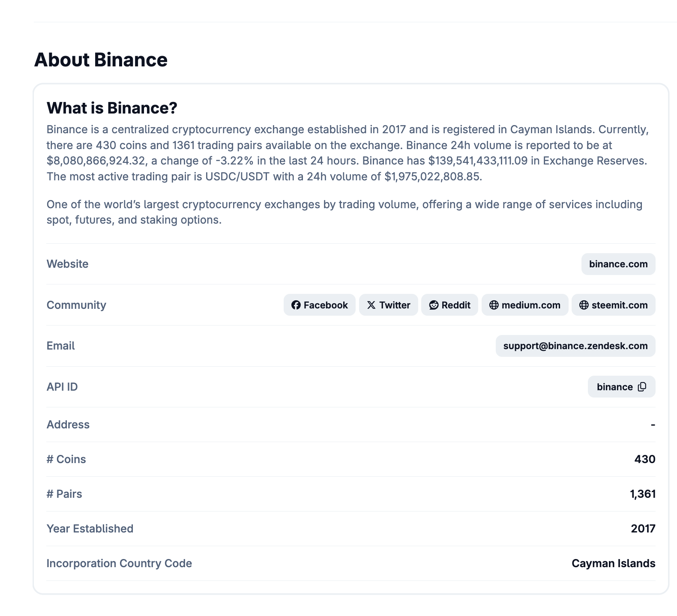Click the 'What is Binance?' heading
Image resolution: width=677 pixels, height=616 pixels.
point(112,108)
